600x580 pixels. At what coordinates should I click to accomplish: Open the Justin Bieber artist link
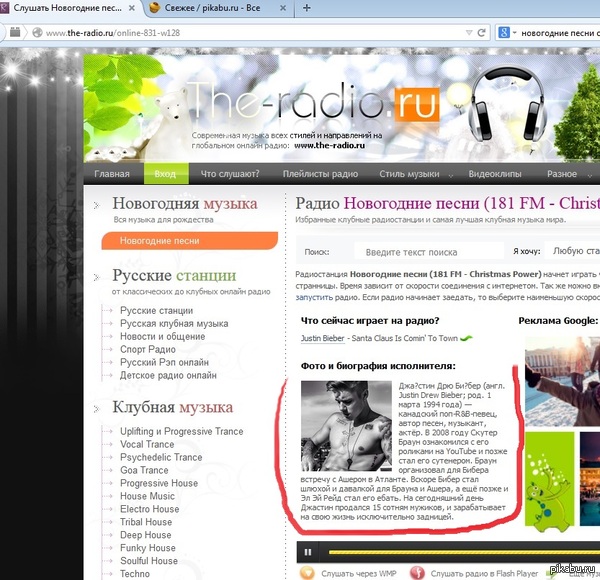(323, 339)
